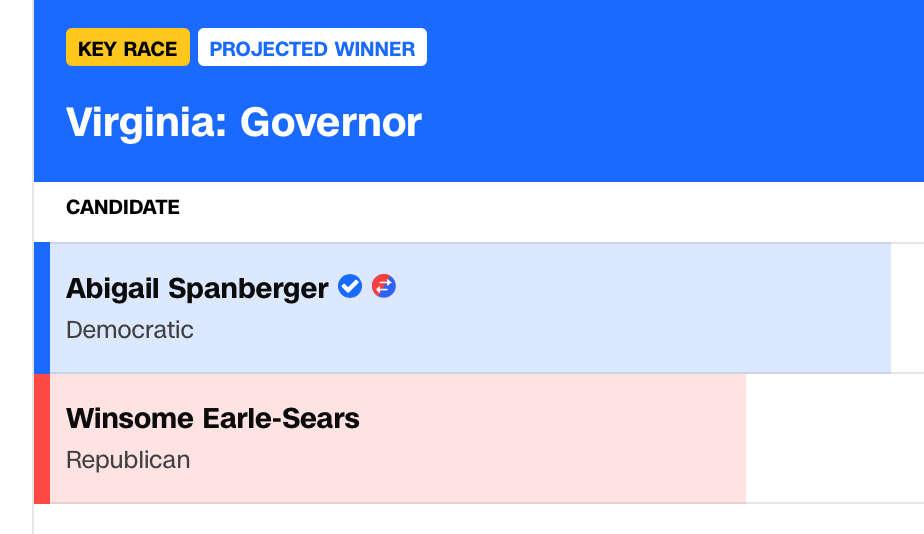This screenshot has width=924, height=534.
Task: Click the PROJECTED WINNER badge
Action: 312,48
